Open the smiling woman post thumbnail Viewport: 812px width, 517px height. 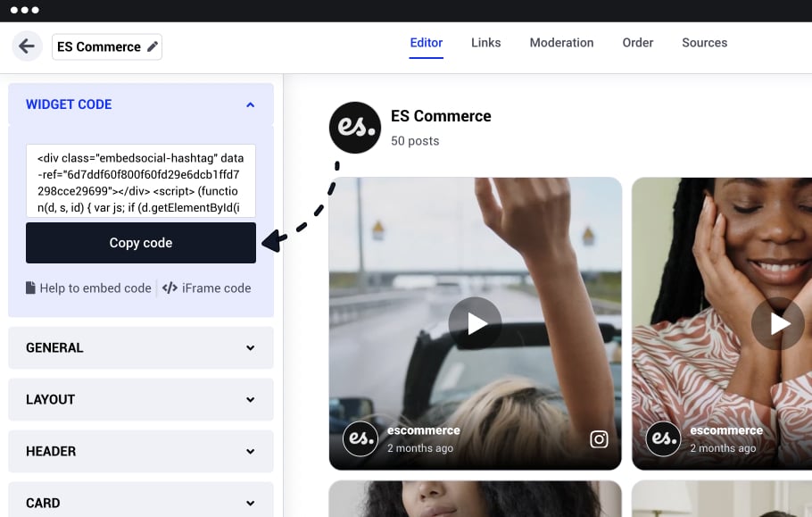click(722, 324)
